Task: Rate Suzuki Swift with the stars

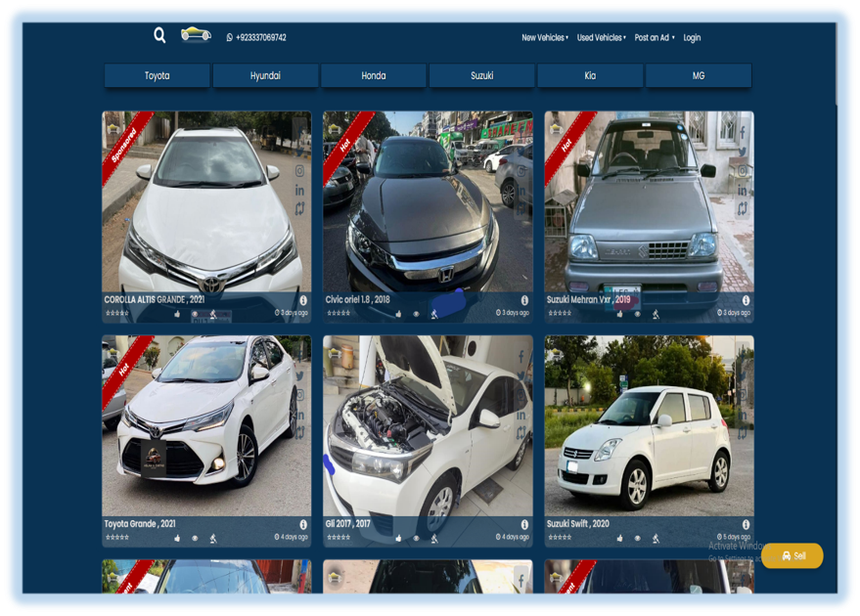Action: pos(560,537)
